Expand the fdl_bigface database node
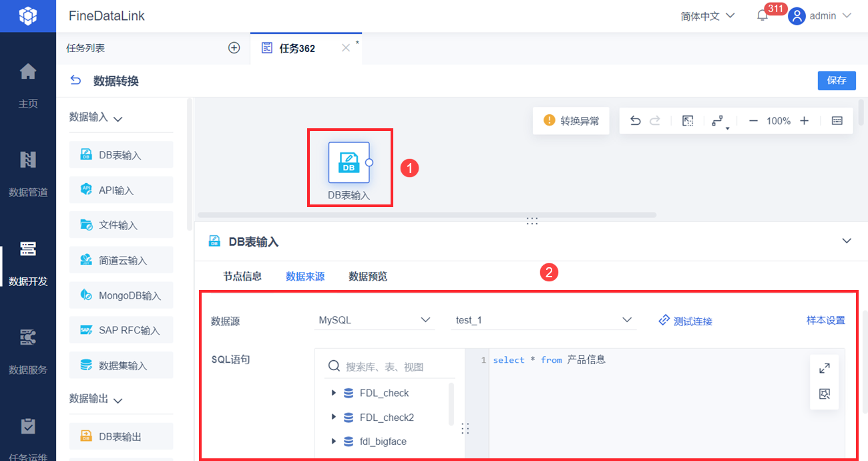The width and height of the screenshot is (868, 461). [x=333, y=442]
